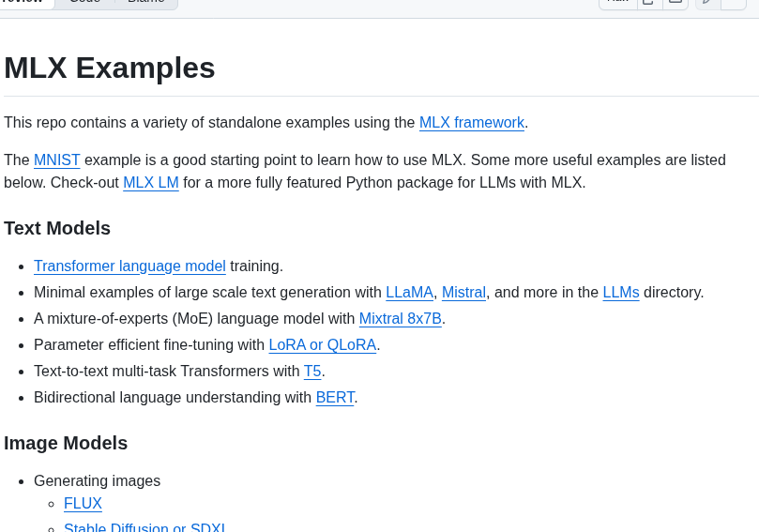Visit the LLaMA example link

pyautogui.click(x=409, y=293)
